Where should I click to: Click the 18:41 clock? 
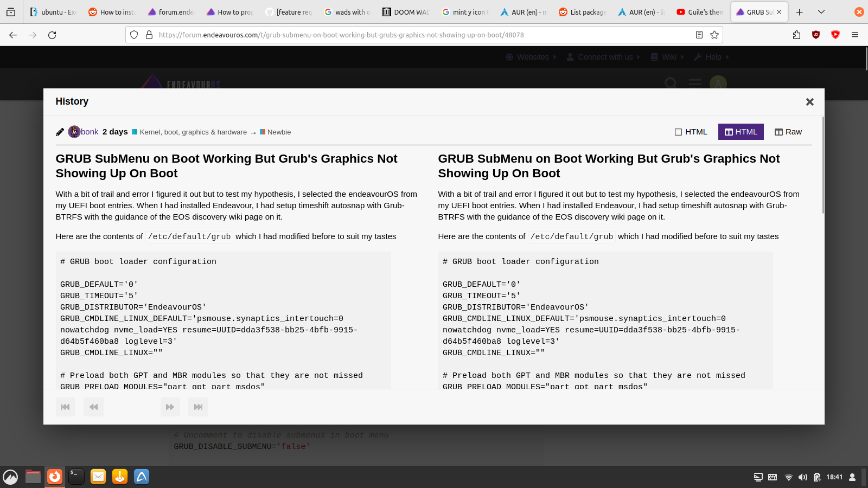pos(834,477)
